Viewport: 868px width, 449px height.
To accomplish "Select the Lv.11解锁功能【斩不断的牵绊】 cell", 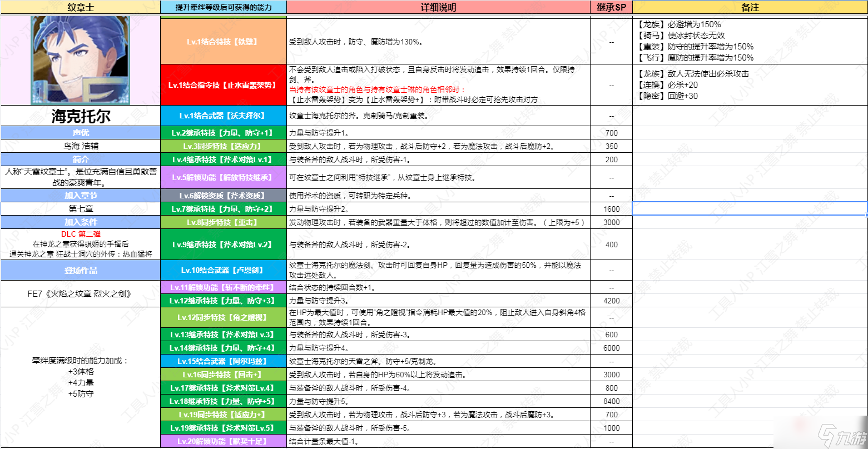I will pyautogui.click(x=224, y=287).
